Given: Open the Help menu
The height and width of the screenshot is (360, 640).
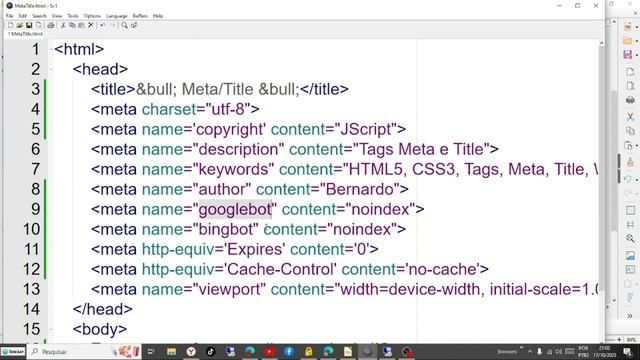Looking at the screenshot, I should (x=158, y=16).
